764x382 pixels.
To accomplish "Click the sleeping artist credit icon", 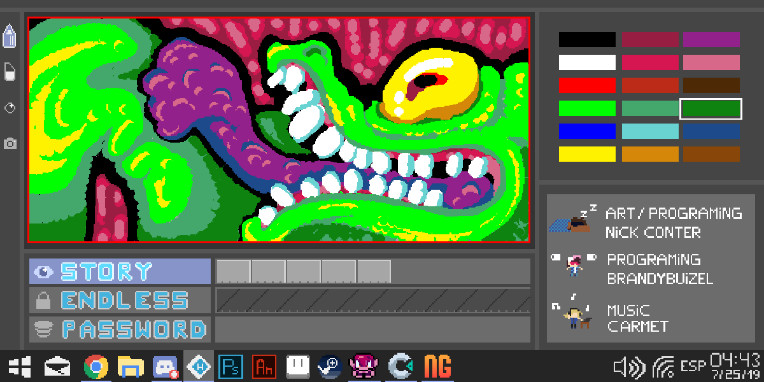I will point(573,219).
